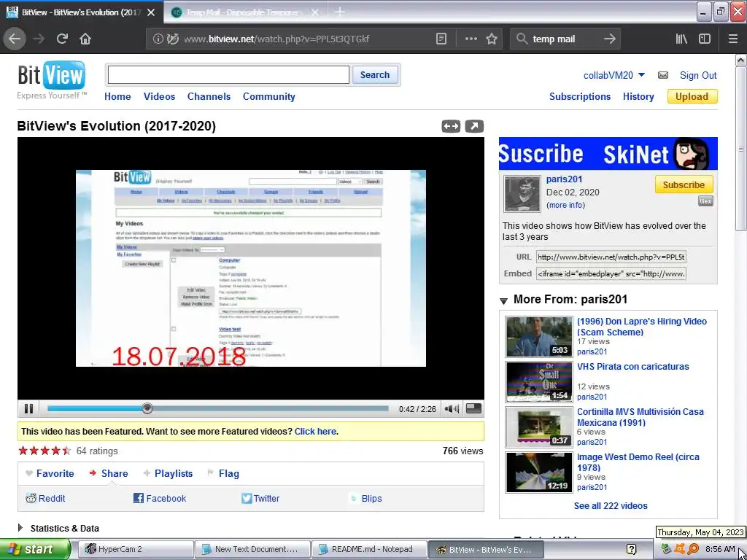Open a new browser tab with plus
Screen dimensions: 747x560
pyautogui.click(x=340, y=12)
